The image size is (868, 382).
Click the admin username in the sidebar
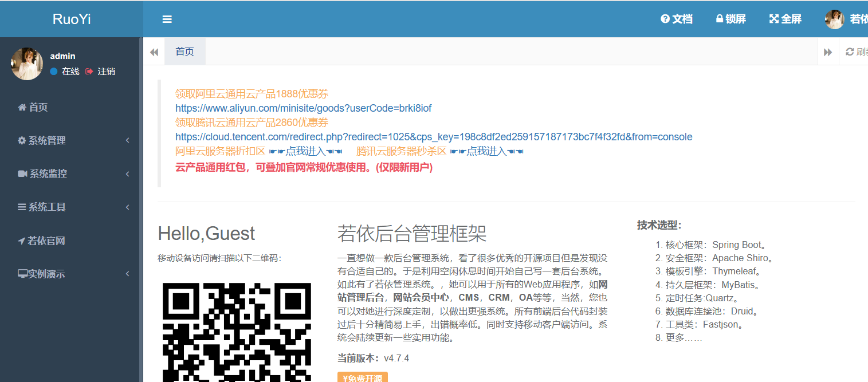tap(62, 56)
